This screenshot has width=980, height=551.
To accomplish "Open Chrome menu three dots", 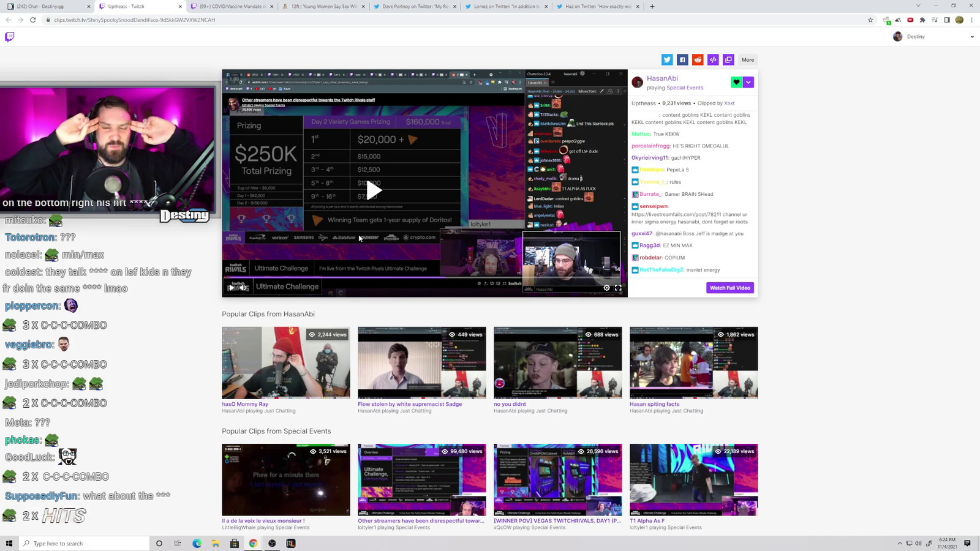I will click(971, 20).
